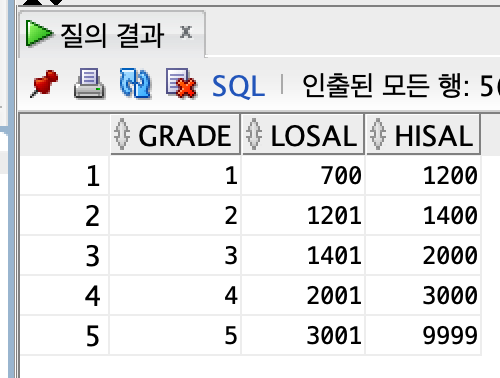Select row number 2 header
The image size is (500, 378).
64,215
